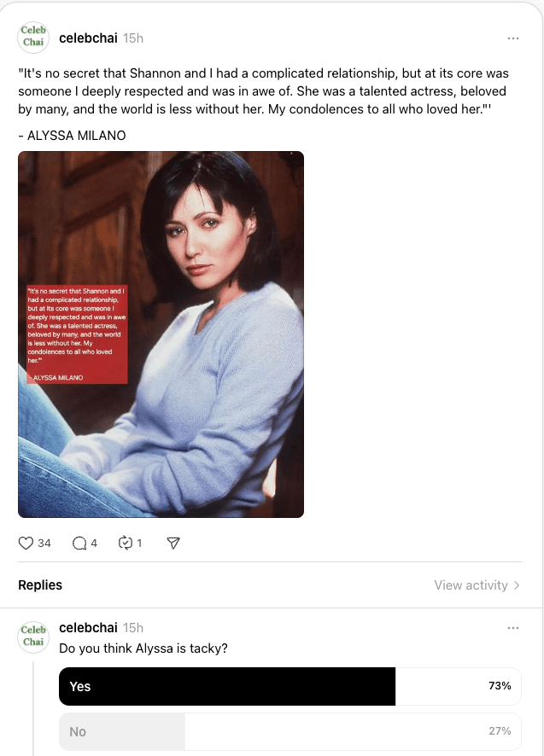The width and height of the screenshot is (544, 756).
Task: Click the 73% poll result bar
Action: coord(290,687)
